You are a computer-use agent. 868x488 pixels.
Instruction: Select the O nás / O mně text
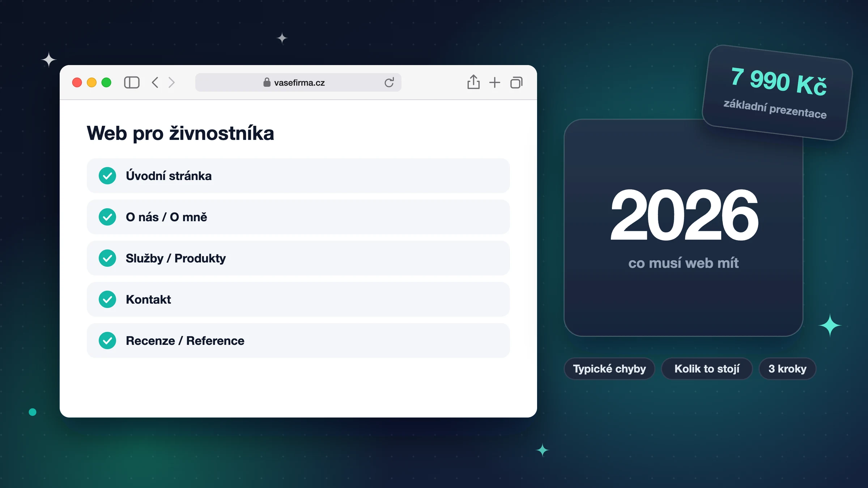tap(166, 217)
